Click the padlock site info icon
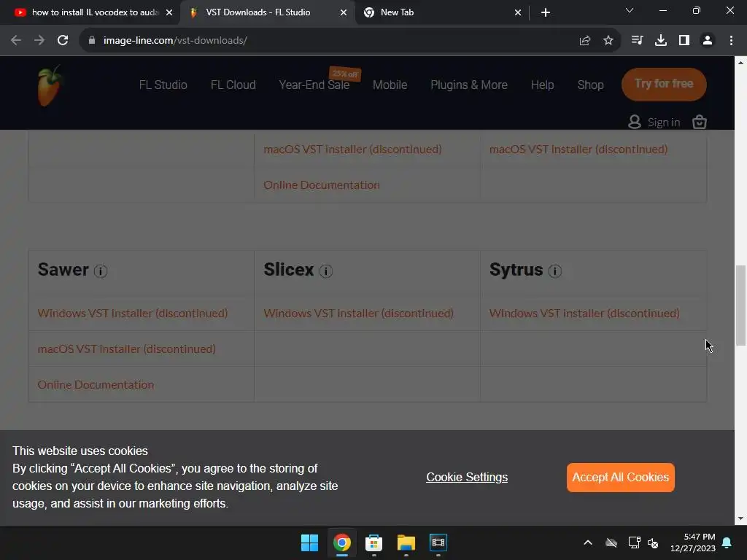Viewport: 747px width, 560px height. (92, 41)
